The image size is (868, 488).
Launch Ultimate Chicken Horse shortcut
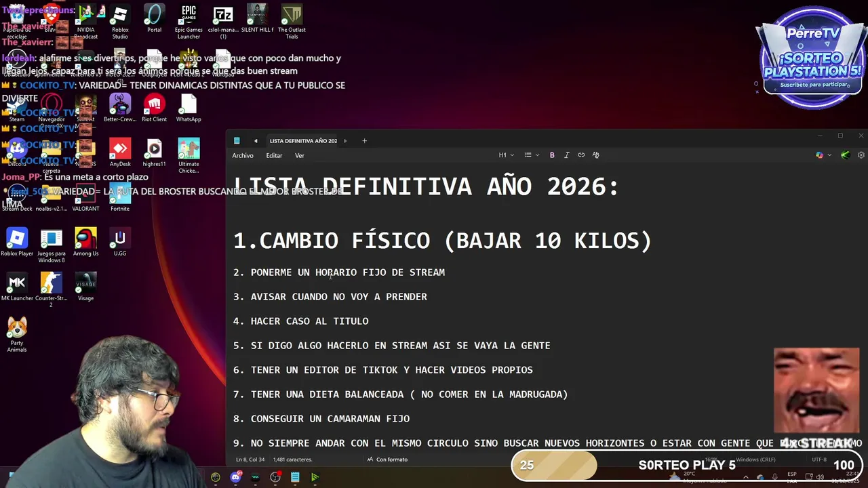[189, 157]
